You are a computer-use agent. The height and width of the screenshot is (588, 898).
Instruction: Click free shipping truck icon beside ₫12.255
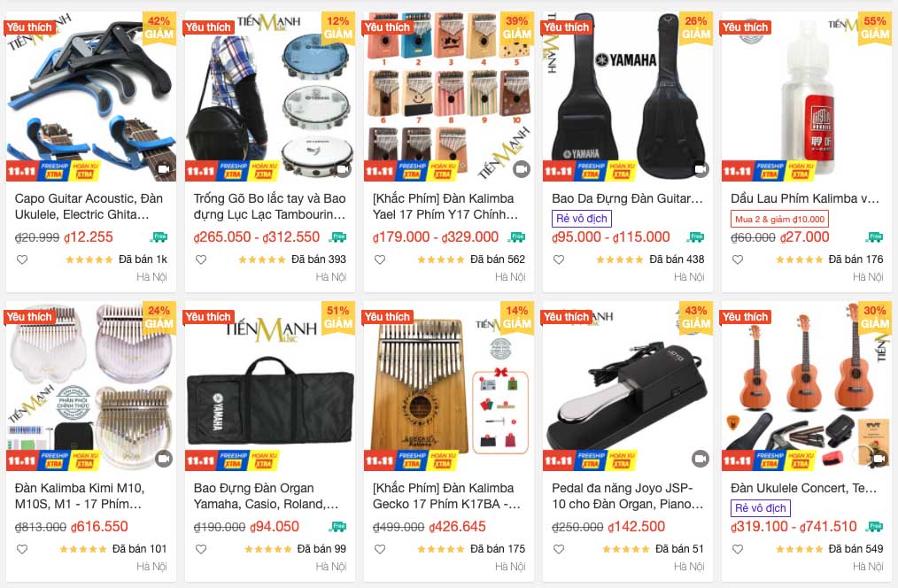pos(159,237)
